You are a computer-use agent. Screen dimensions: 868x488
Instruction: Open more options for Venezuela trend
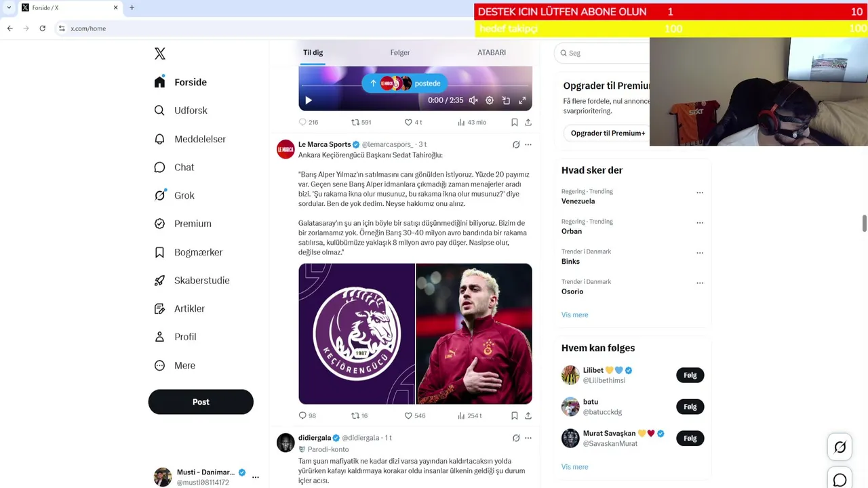click(x=700, y=192)
